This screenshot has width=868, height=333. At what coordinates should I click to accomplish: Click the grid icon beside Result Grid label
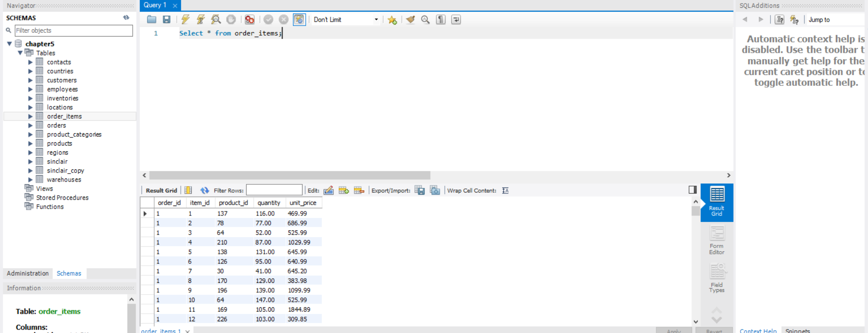[x=188, y=190]
